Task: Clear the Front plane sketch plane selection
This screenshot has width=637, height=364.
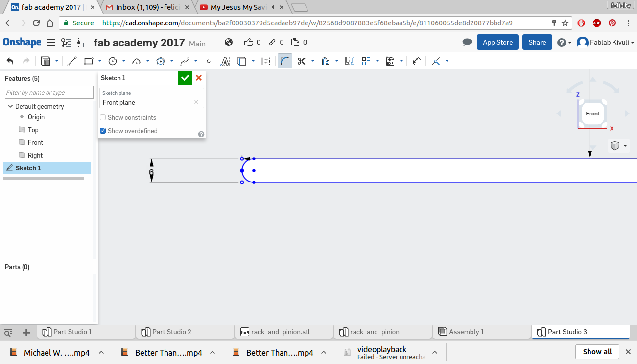Action: coord(196,102)
